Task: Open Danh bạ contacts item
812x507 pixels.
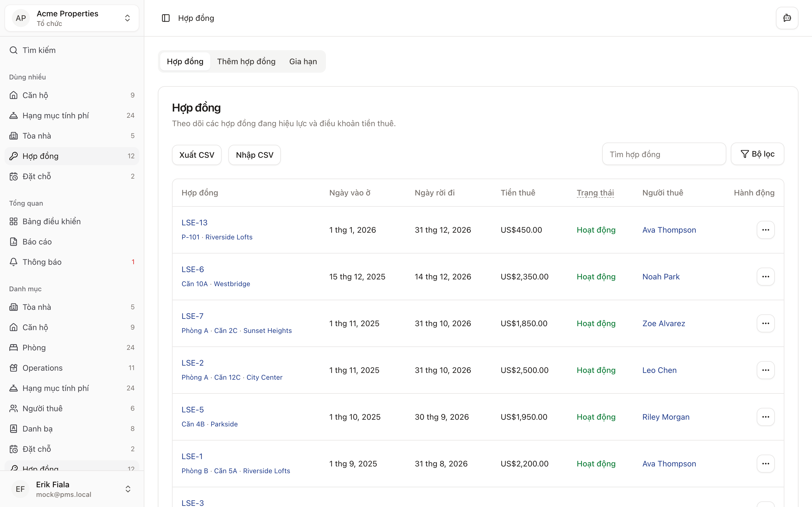Action: point(37,428)
